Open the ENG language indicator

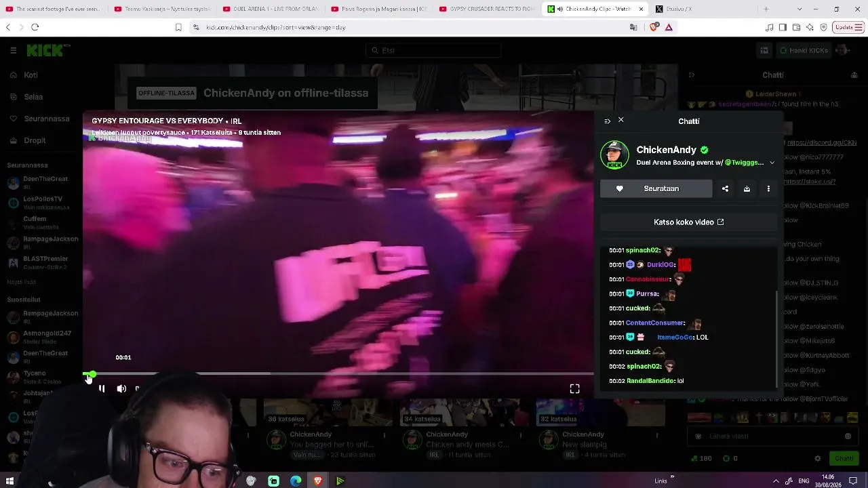(804, 481)
